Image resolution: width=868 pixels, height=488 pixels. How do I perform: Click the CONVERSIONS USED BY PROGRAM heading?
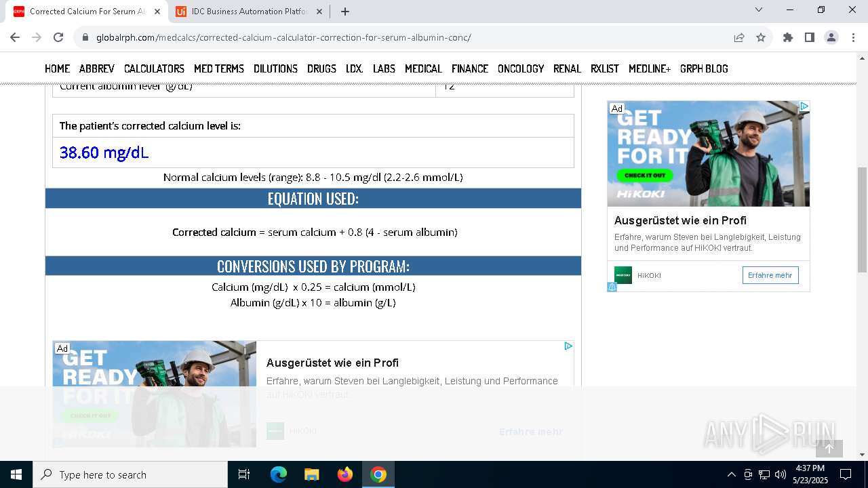click(x=313, y=266)
